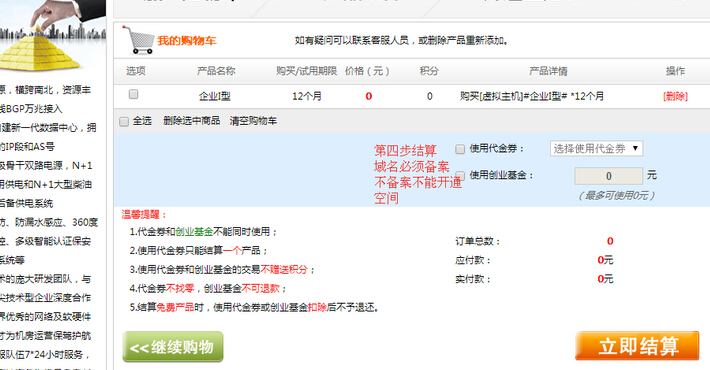Click the 企业I型 product name cell
This screenshot has height=370, width=710.
coord(215,96)
